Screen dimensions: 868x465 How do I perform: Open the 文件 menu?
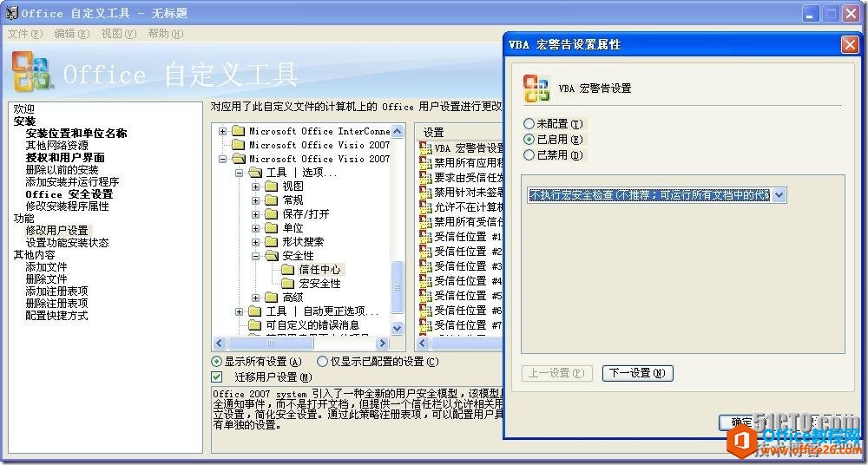click(25, 34)
